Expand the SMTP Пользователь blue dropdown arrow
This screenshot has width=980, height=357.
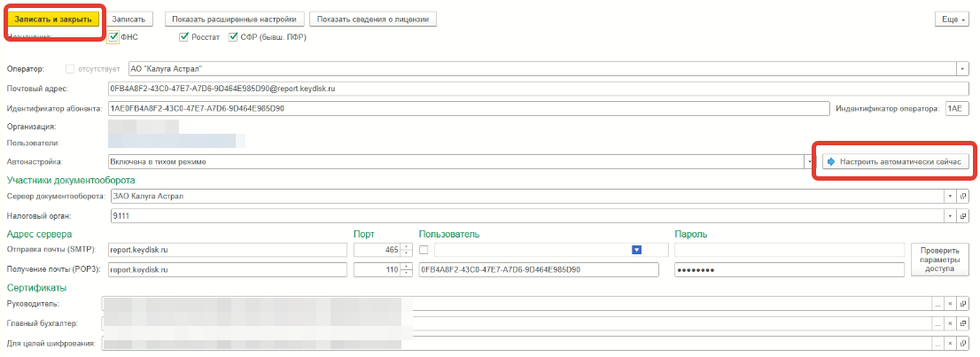(x=635, y=251)
